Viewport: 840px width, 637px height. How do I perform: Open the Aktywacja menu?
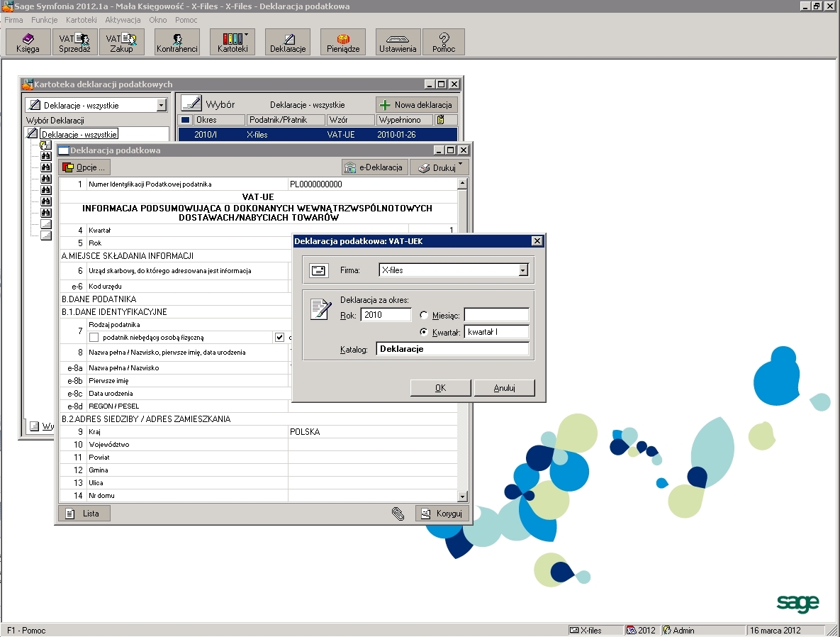tap(123, 20)
